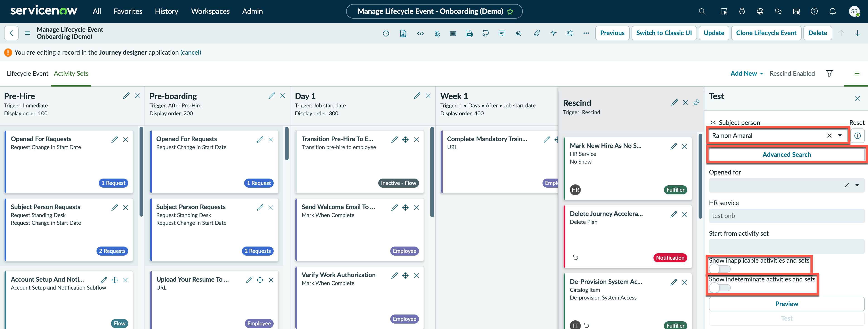Click move handle on Send Welcome Email card
The height and width of the screenshot is (329, 868).
[x=405, y=208]
